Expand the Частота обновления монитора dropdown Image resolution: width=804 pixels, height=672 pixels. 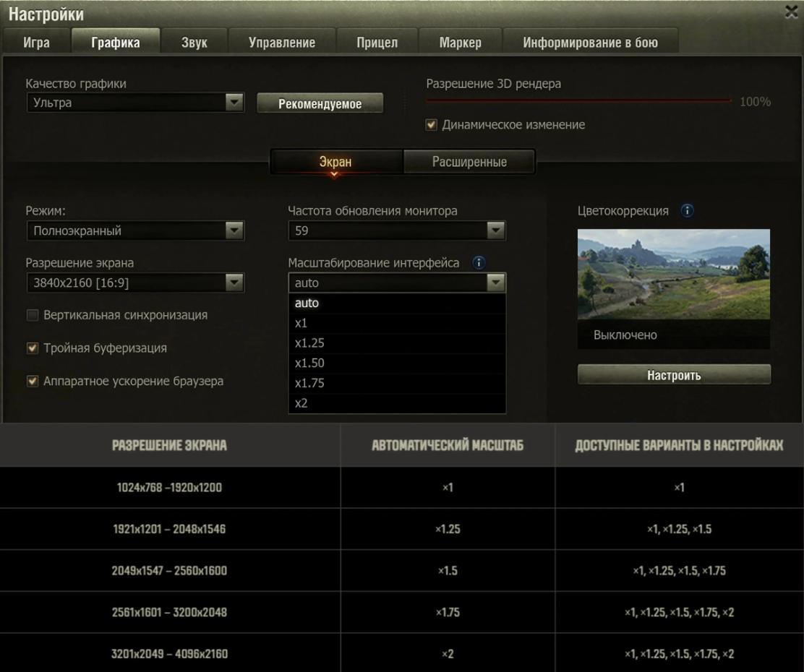click(x=397, y=231)
